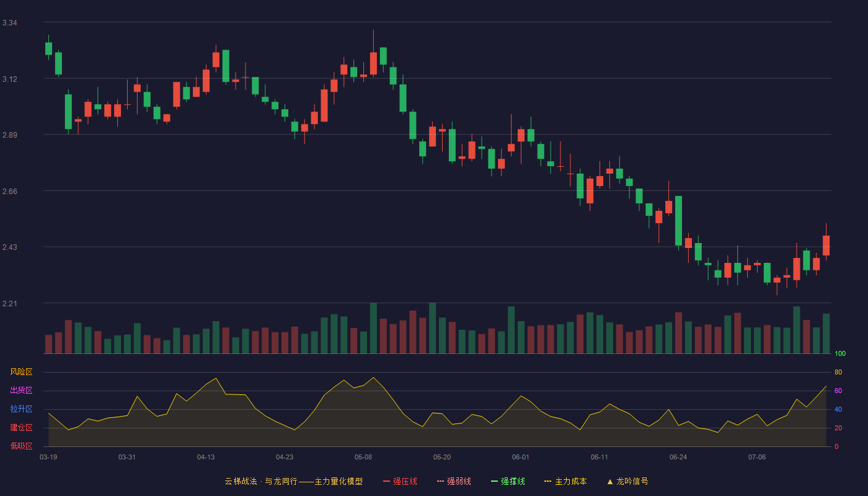Click the 龙吟信号 triangle legend icon
Viewport: 868px width, 496px height.
click(x=610, y=481)
